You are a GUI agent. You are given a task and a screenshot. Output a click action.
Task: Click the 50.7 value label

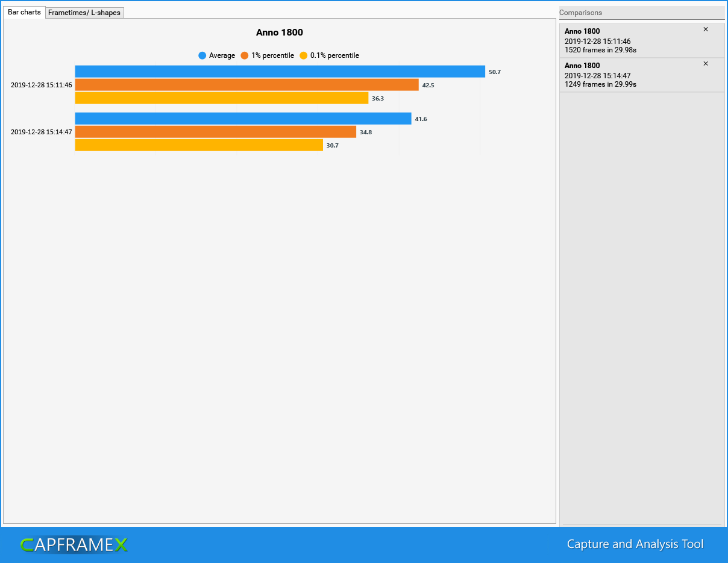click(495, 72)
